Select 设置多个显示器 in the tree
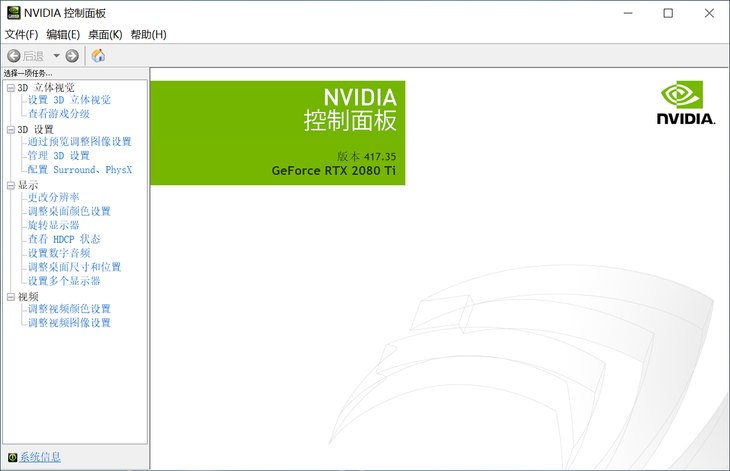 click(64, 281)
